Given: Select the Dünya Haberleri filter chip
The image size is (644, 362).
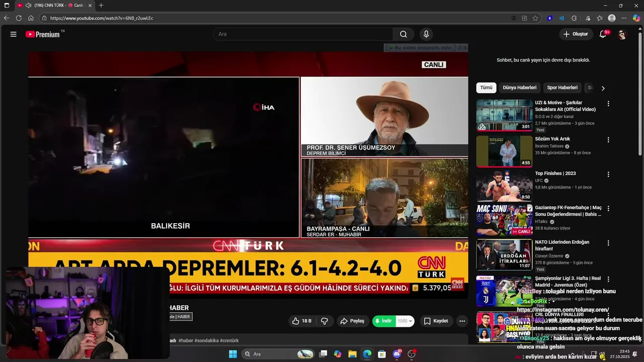Looking at the screenshot, I should (x=520, y=87).
